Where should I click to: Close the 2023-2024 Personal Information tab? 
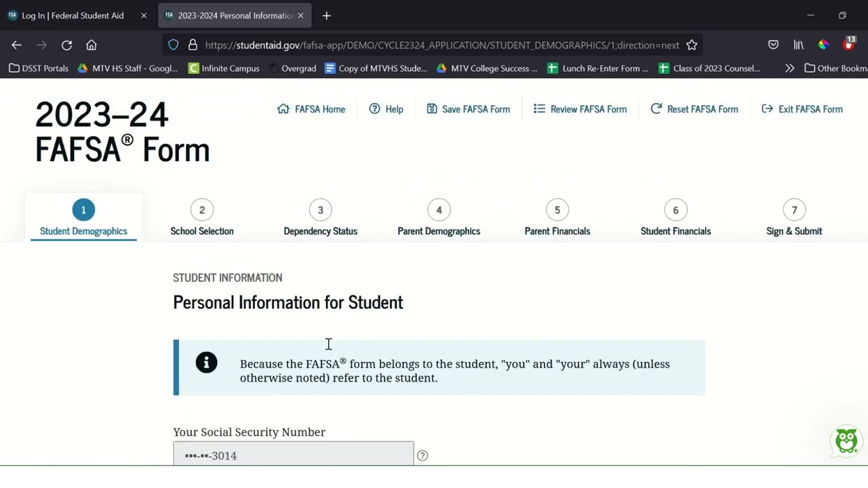click(x=300, y=15)
